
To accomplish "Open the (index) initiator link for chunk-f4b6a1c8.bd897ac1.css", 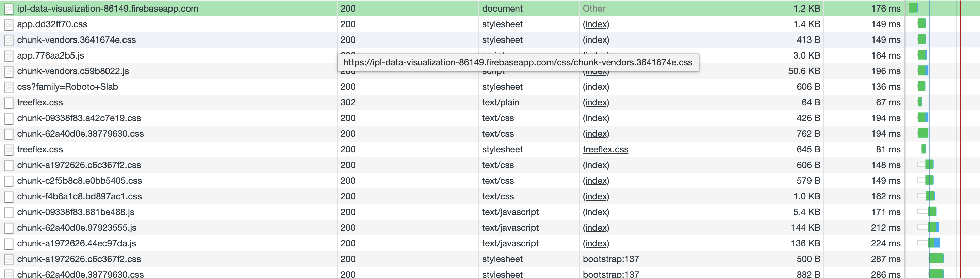I will tap(596, 196).
